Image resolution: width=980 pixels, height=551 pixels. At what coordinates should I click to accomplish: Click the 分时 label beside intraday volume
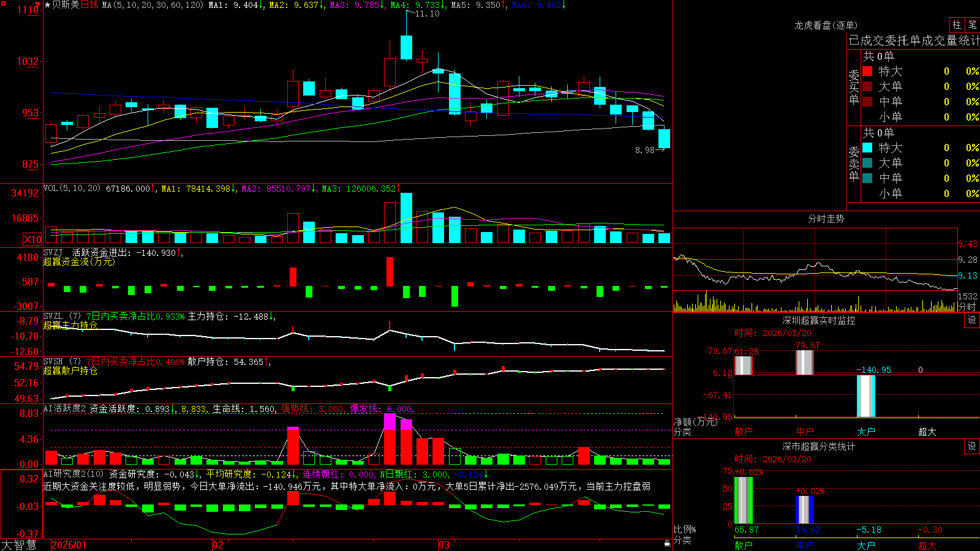click(968, 307)
